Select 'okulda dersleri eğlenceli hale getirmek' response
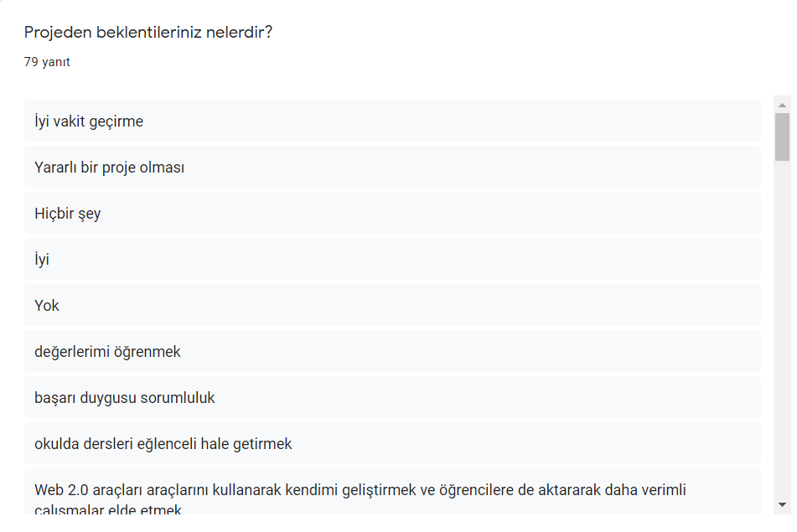 (163, 444)
